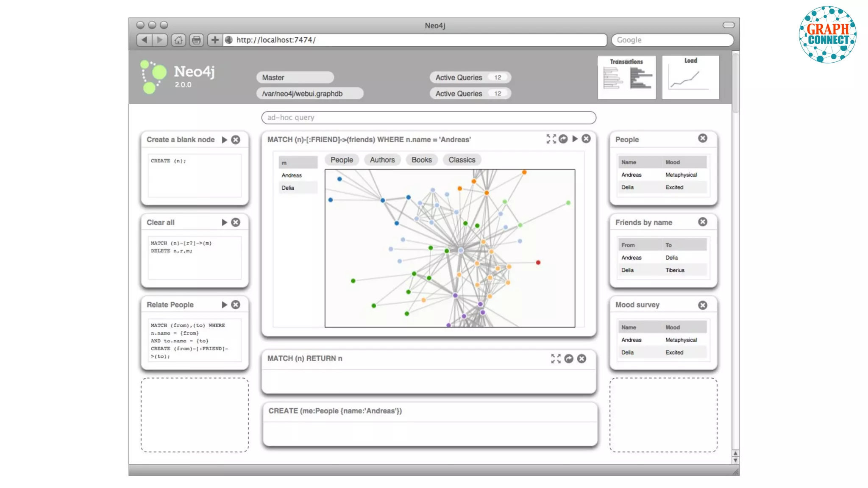The image size is (868, 488).
Task: Click the refresh icon on the FRIEND query panel
Action: coord(563,139)
